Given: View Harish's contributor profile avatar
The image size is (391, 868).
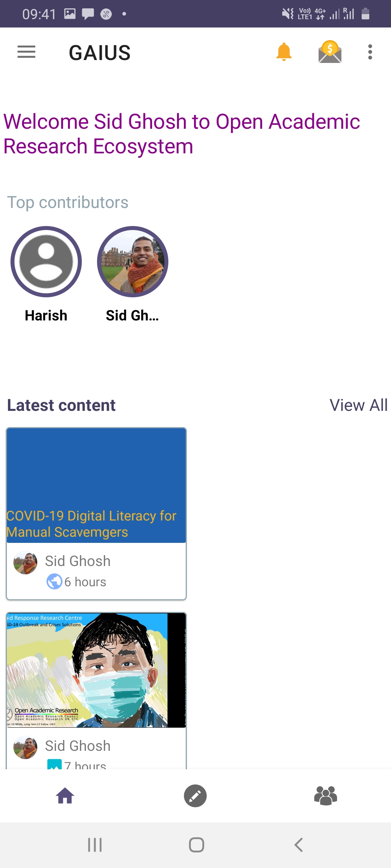Looking at the screenshot, I should point(46,261).
